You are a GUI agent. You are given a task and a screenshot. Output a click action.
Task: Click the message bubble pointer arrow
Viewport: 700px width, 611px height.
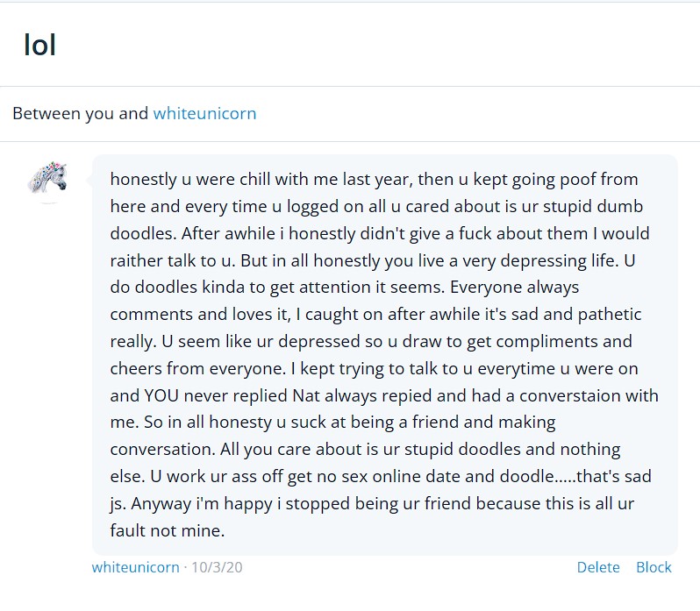pos(89,181)
